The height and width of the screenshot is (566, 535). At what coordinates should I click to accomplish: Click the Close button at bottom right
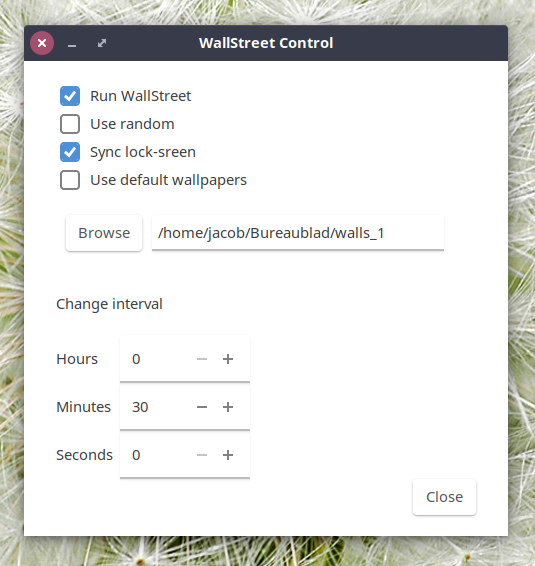(444, 497)
